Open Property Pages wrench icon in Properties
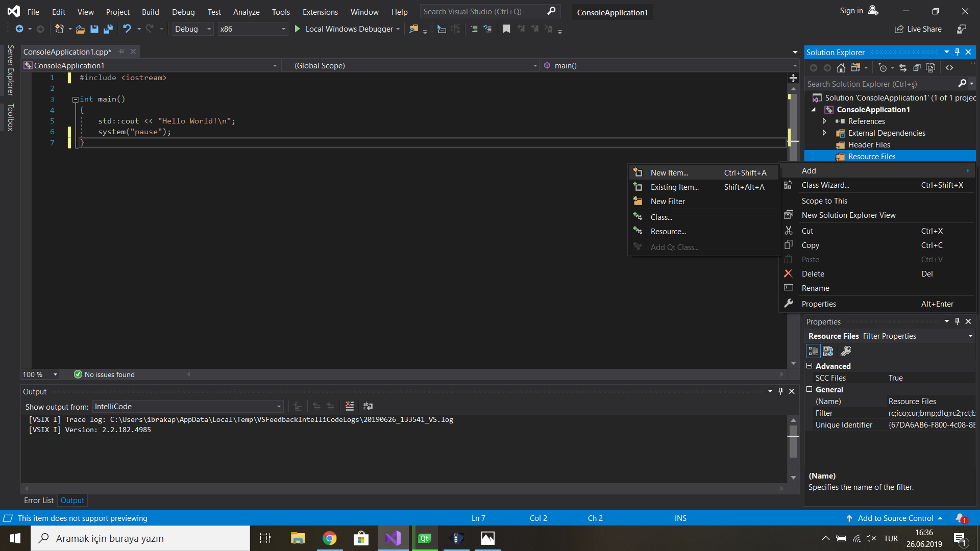This screenshot has height=551, width=980. click(x=846, y=351)
